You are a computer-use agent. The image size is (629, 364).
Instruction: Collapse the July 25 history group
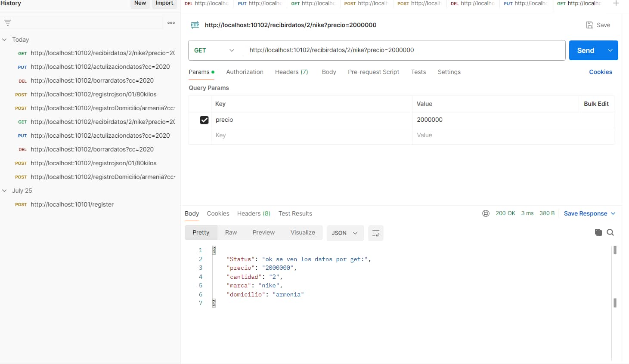pos(5,191)
